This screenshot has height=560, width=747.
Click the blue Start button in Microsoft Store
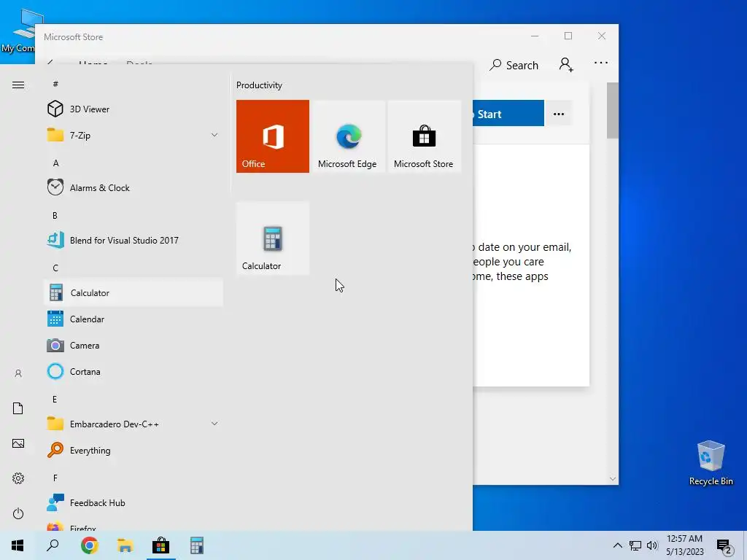point(508,113)
